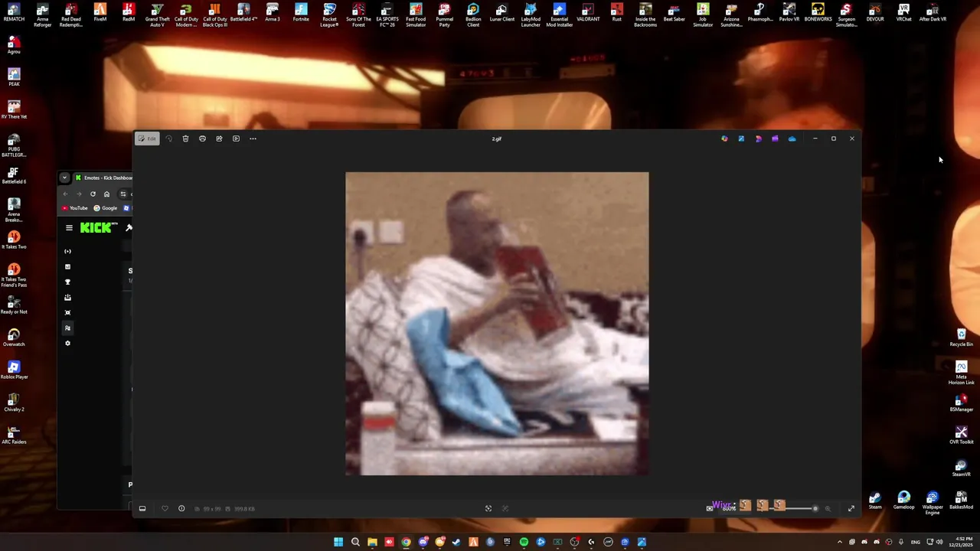980x551 pixels.
Task: Open Fortnite desktop shortcut
Action: coord(301,13)
